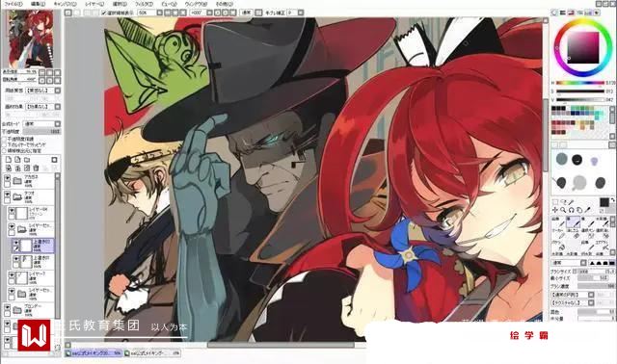Click the foreground color box
The image size is (617, 364).
[x=604, y=202]
